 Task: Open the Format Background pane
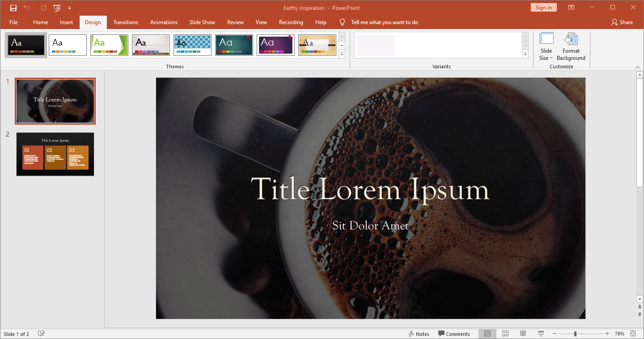click(x=571, y=46)
